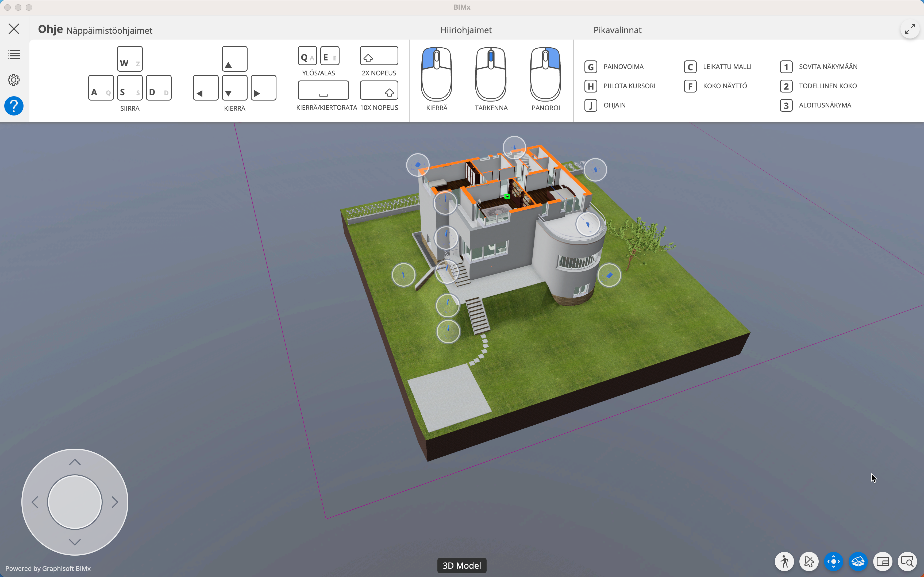Switch to walk mode with pedestrian icon

pyautogui.click(x=784, y=561)
